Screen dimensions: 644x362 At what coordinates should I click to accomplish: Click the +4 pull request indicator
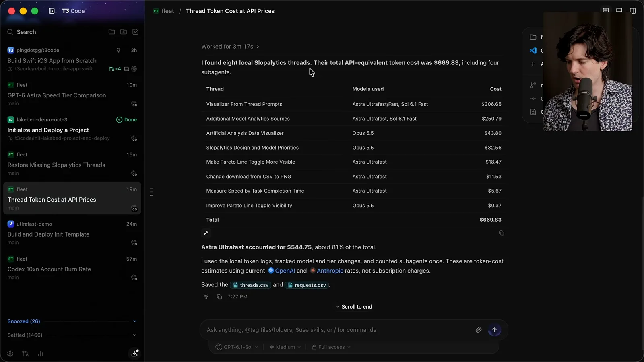coord(115,69)
